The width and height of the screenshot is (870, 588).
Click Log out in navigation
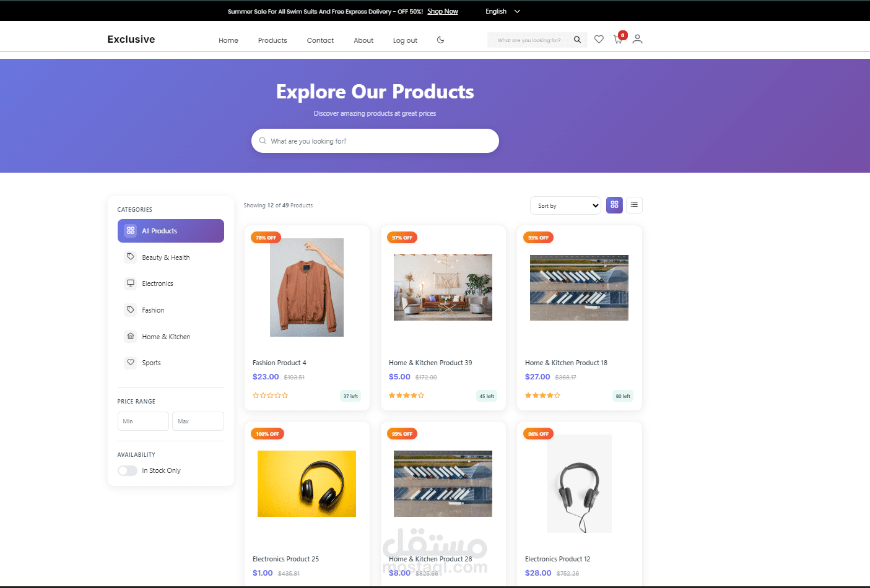pyautogui.click(x=405, y=40)
